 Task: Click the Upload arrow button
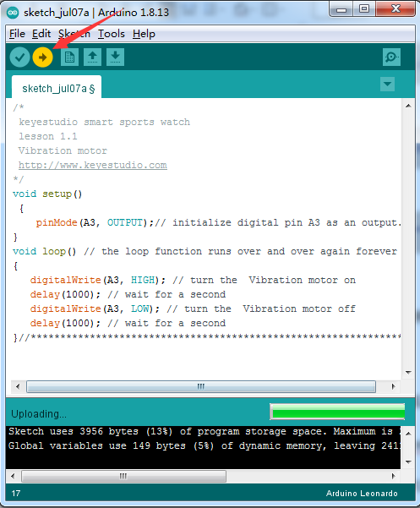42,57
